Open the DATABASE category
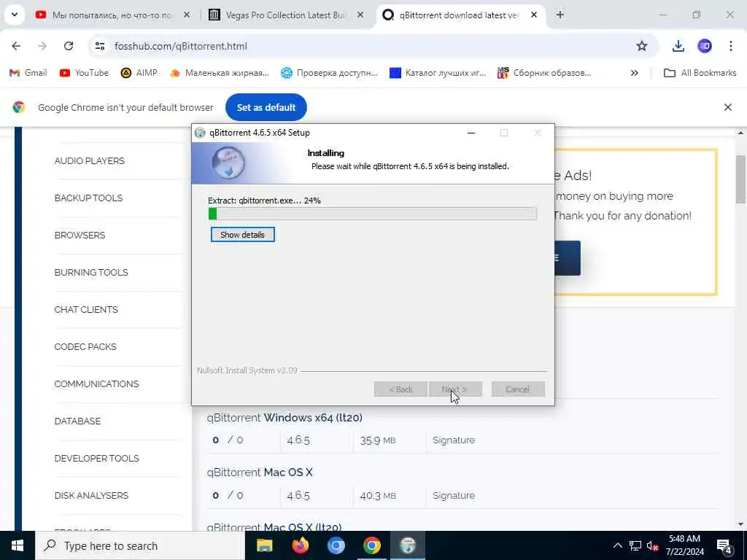Screen dimensions: 747x560 point(77,421)
